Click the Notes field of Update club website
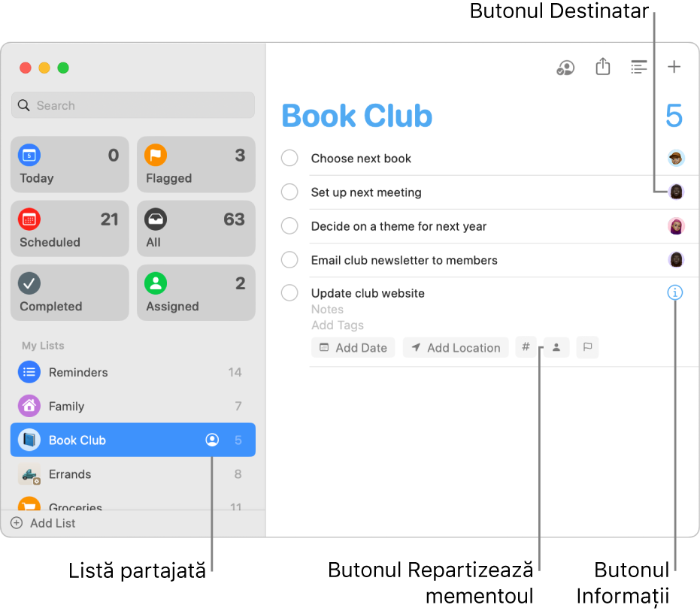700x614 pixels. click(327, 309)
